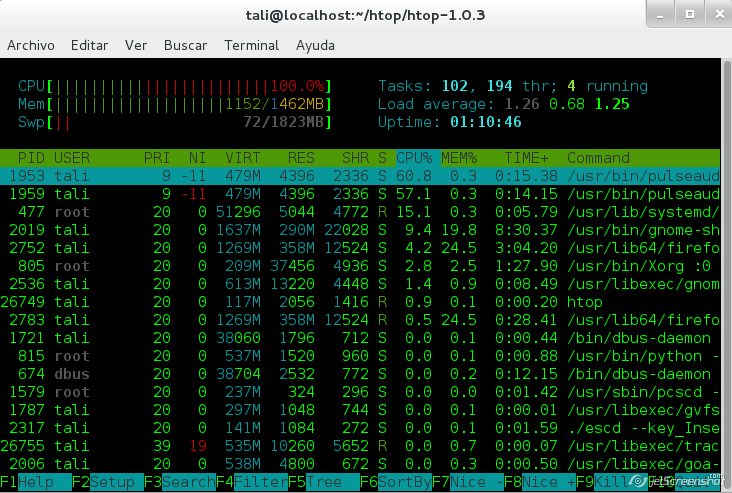Click window title tali@localhost:~/htop/htop-1.0.3

[366, 15]
